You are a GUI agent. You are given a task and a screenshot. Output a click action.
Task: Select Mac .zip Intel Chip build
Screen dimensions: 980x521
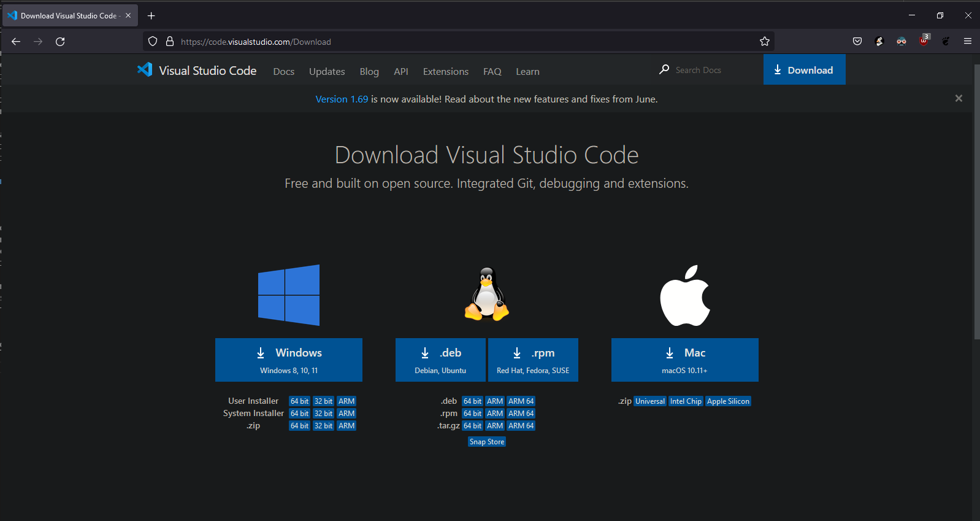pos(686,401)
